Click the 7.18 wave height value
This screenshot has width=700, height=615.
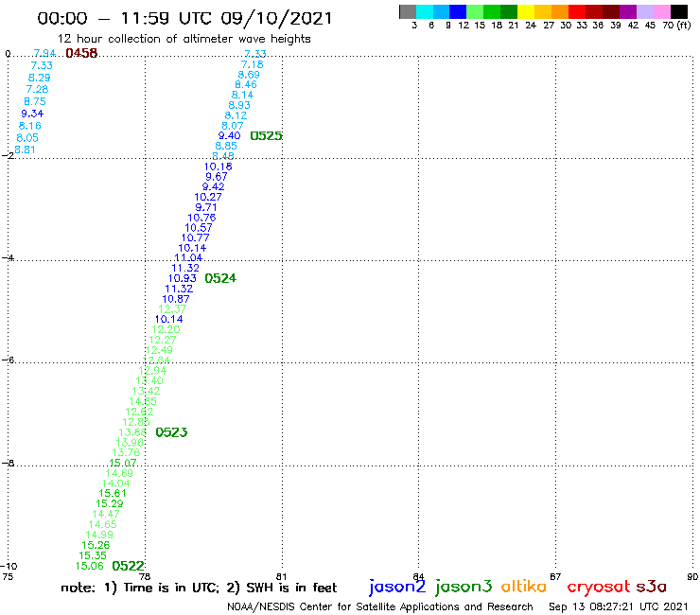pos(253,64)
